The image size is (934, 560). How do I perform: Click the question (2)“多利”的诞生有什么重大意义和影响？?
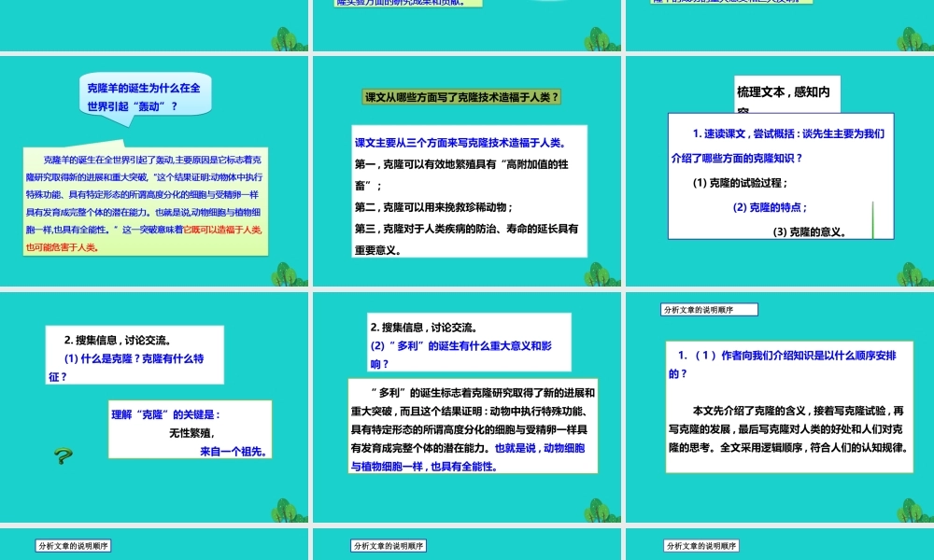click(461, 355)
